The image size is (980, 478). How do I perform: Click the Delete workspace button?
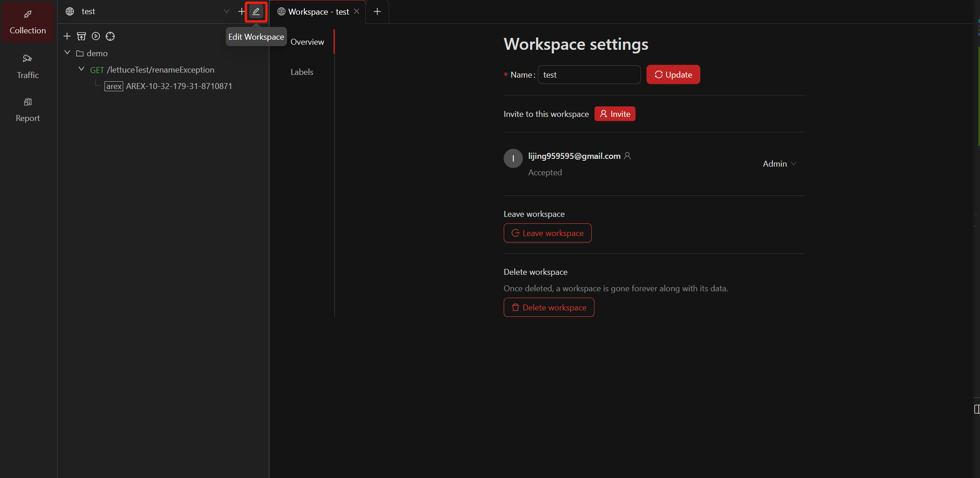point(549,308)
